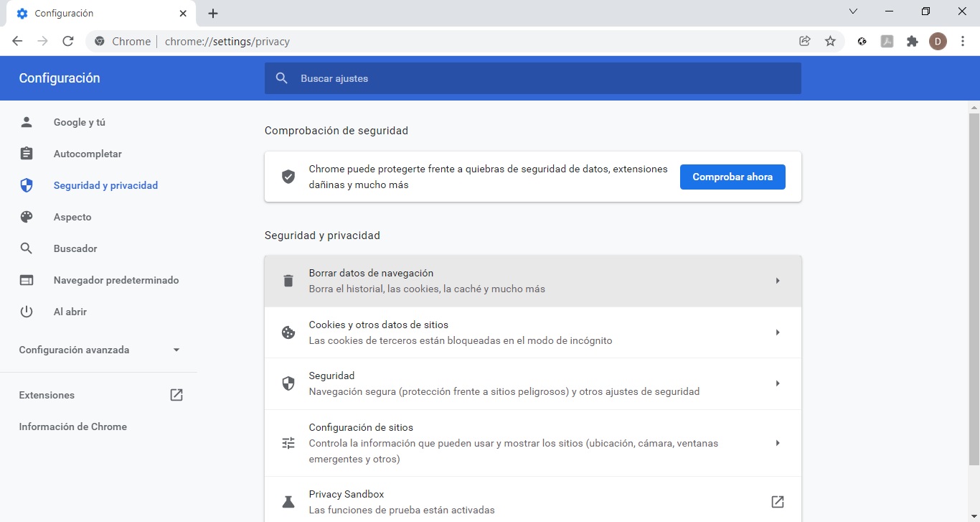
Task: Click the Seguridad y privacidad shield icon
Action: pyautogui.click(x=27, y=185)
